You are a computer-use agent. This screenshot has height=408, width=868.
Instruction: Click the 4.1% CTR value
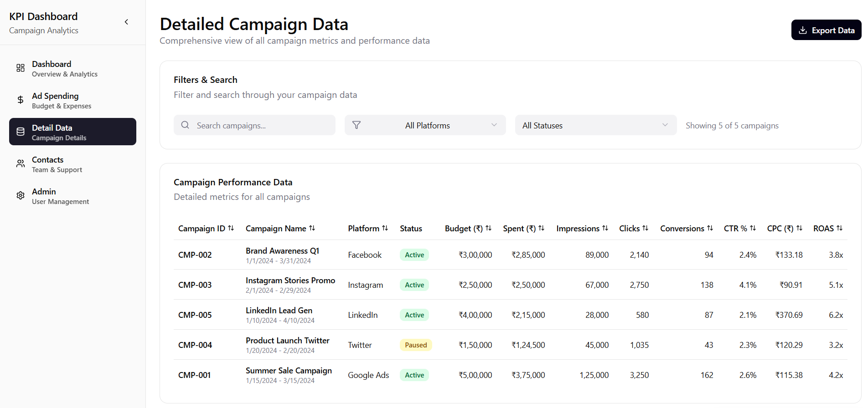[748, 285]
